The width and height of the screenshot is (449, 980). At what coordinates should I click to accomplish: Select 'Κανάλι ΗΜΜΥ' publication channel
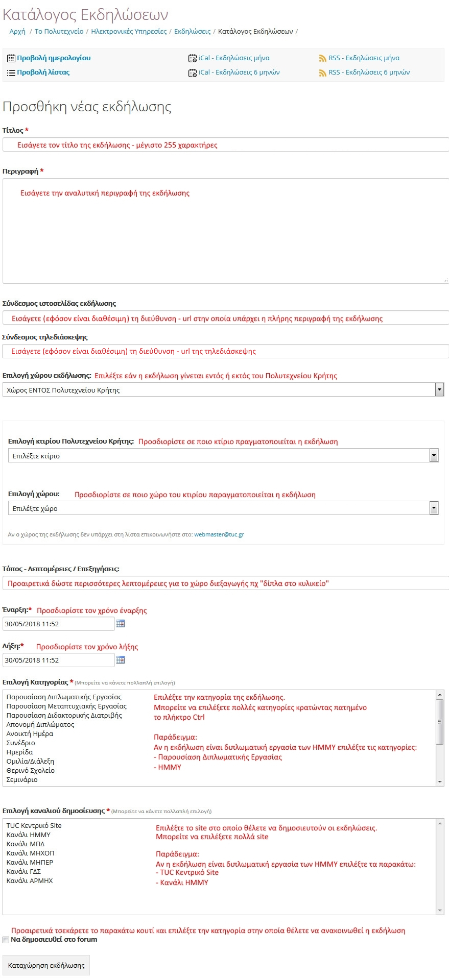[x=29, y=835]
